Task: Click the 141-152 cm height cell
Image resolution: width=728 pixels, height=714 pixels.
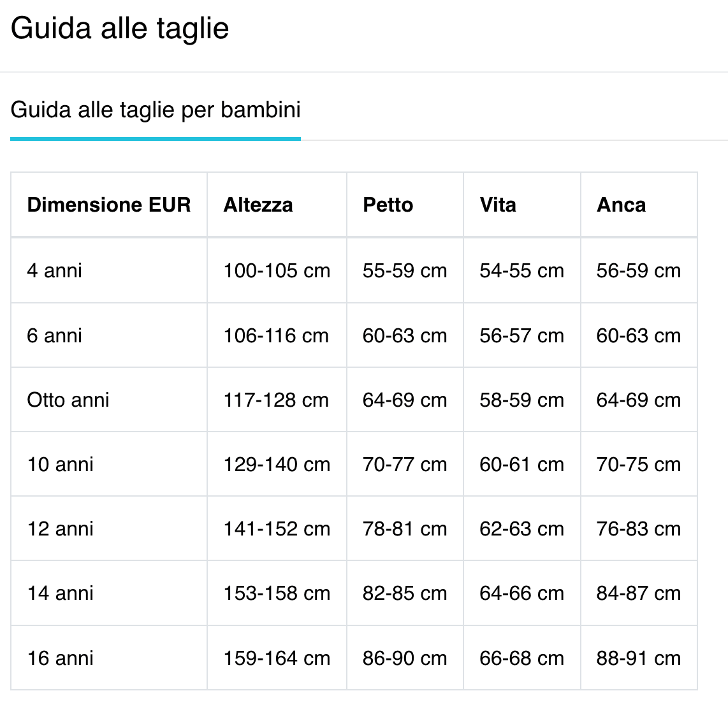Action: (277, 528)
